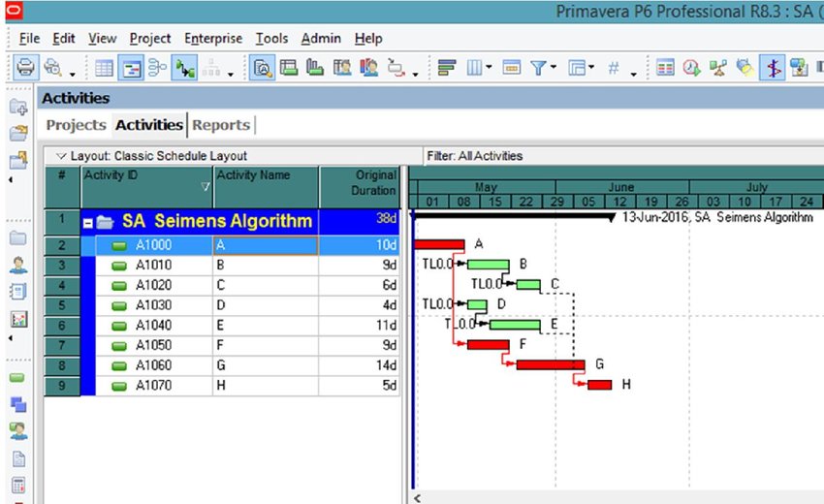The image size is (824, 504).
Task: Click the Activity Name cell A
Action: point(266,245)
